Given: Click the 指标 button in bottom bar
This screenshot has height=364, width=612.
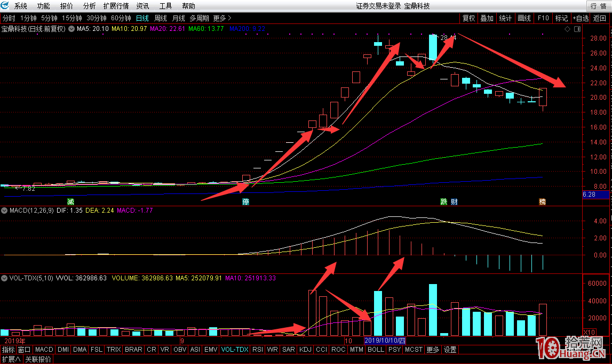Looking at the screenshot, I should click(x=8, y=350).
